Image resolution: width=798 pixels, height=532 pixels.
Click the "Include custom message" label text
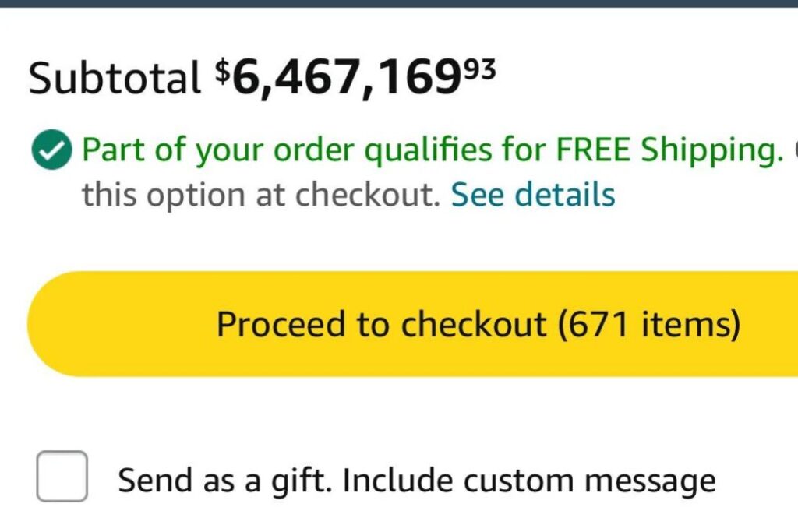coord(529,481)
